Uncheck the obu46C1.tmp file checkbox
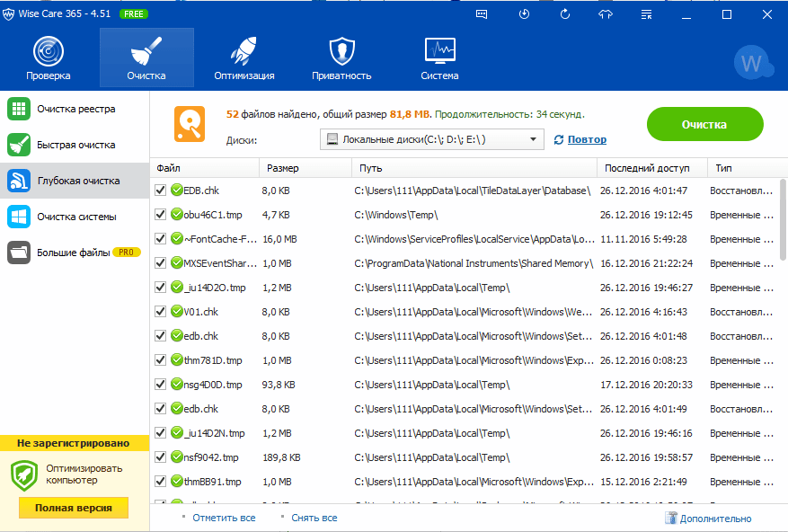Viewport: 788px width, 532px height. click(x=160, y=215)
